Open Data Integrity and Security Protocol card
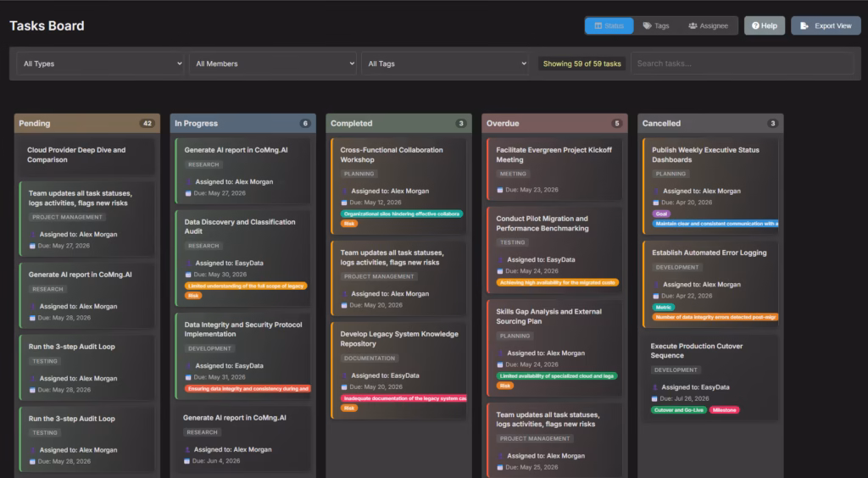Viewport: 868px width, 478px height. tap(243, 356)
